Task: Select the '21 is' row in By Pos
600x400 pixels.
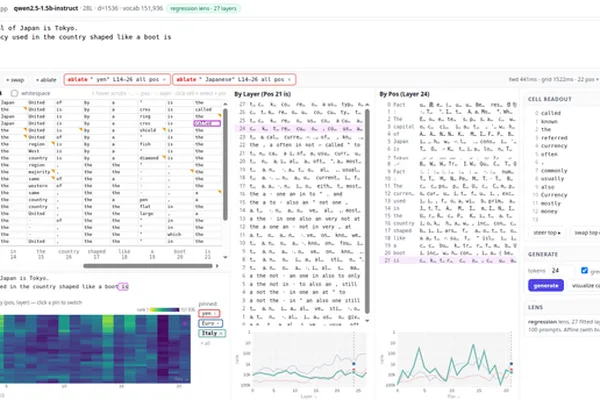Action: click(448, 261)
